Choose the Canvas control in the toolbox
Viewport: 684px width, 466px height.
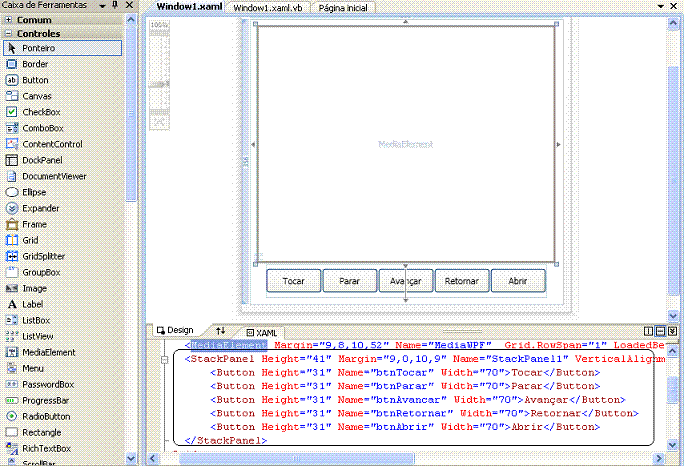pyautogui.click(x=36, y=96)
